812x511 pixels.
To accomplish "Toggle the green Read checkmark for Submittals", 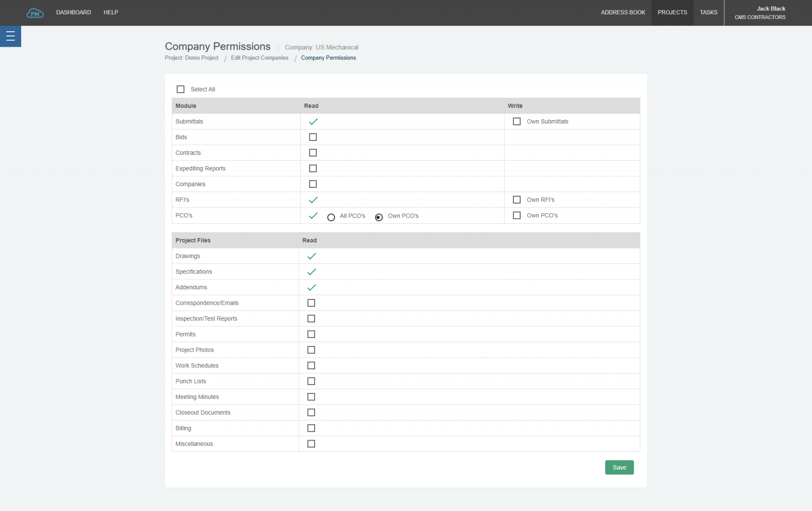I will 313,121.
